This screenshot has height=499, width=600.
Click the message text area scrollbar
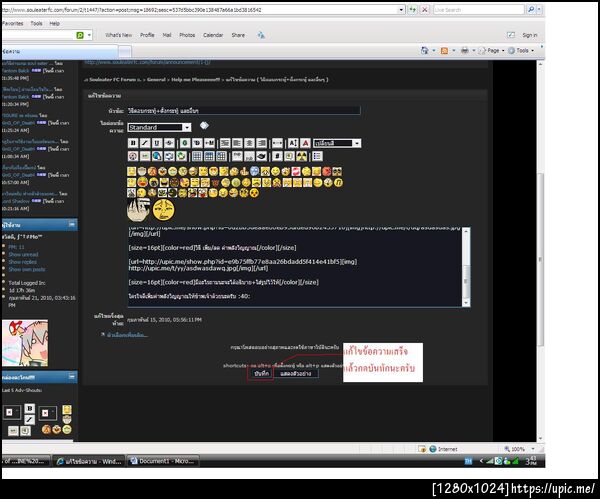466,267
